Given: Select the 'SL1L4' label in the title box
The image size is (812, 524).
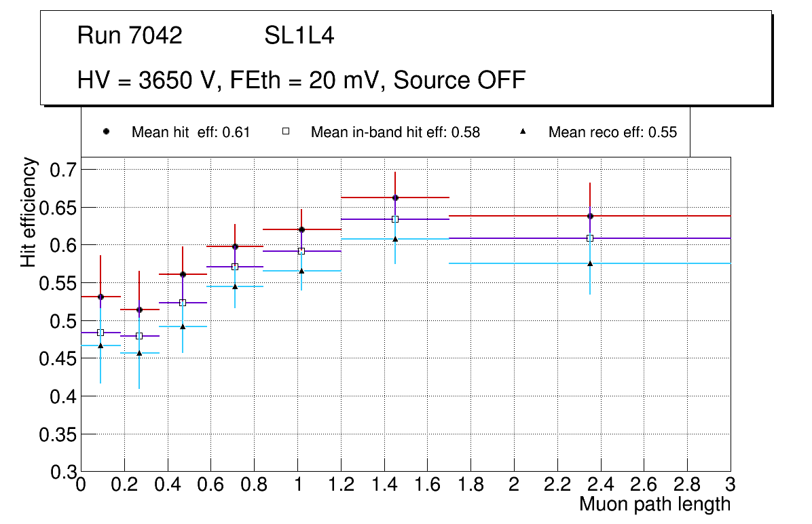Looking at the screenshot, I should pos(299,36).
